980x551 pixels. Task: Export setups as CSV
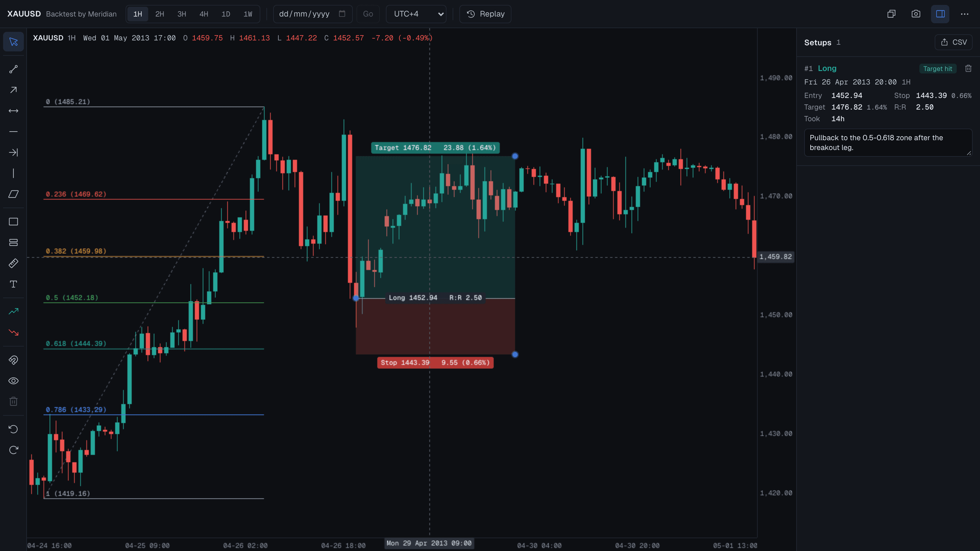[x=953, y=42]
